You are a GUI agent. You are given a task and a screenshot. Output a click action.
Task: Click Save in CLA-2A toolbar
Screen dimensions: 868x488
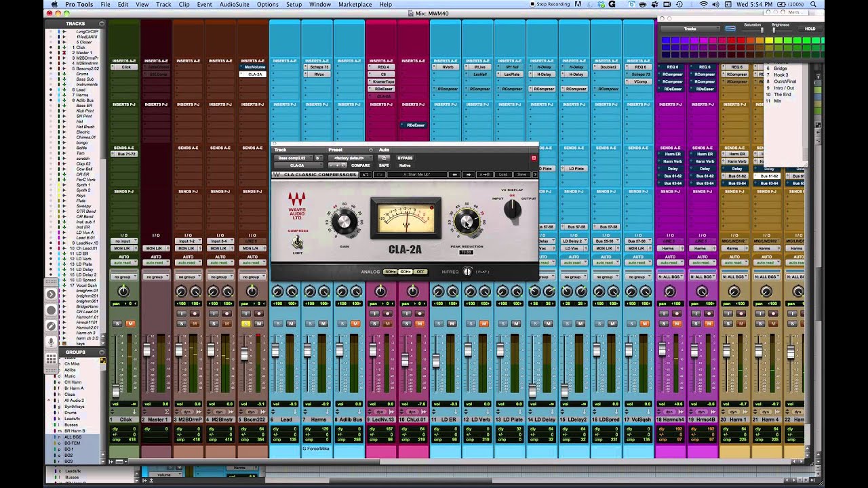pyautogui.click(x=522, y=175)
